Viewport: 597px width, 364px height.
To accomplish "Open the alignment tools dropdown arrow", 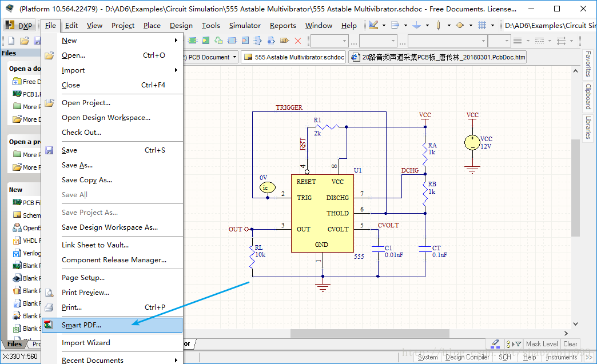I will (x=405, y=26).
